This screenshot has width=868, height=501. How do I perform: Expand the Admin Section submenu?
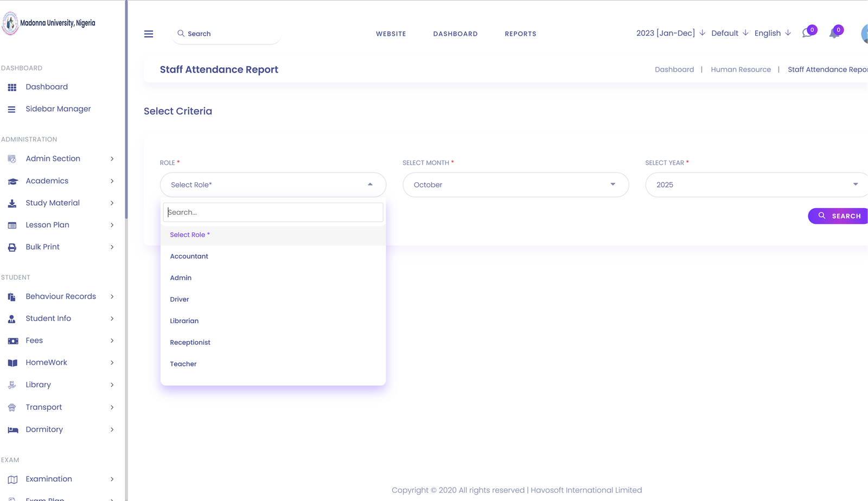pos(112,159)
